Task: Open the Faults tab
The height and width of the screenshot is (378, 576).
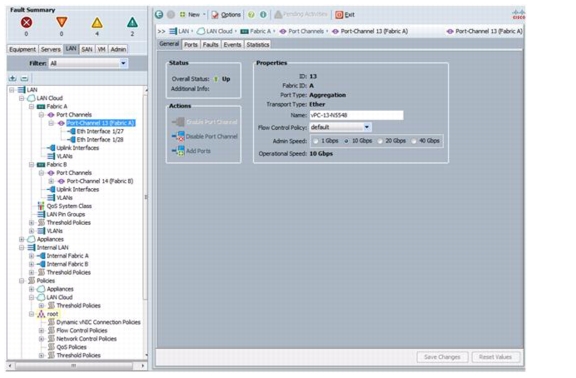Action: (210, 44)
